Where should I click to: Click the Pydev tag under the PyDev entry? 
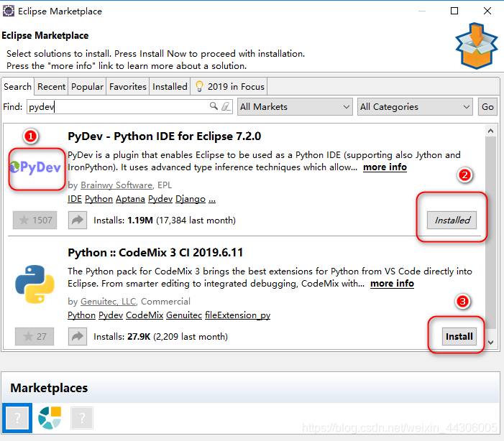tap(160, 199)
